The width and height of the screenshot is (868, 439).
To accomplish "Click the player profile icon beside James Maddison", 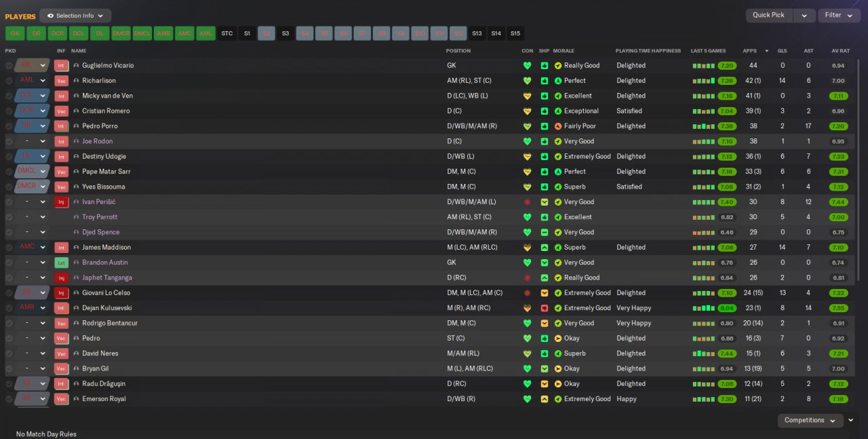I will [x=76, y=248].
